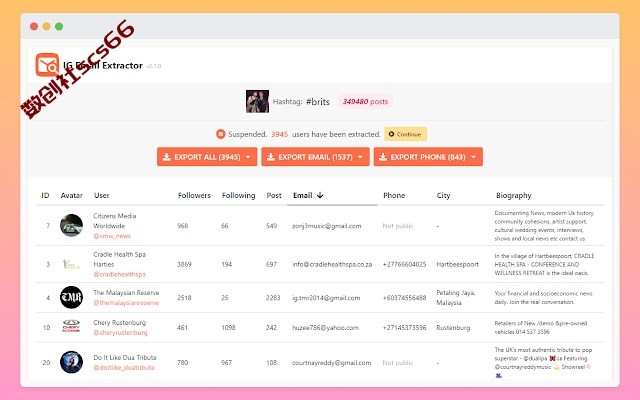Click the email ig.tmr2014@gmail.com
Screen dimensions: 640x400
coord(326,298)
